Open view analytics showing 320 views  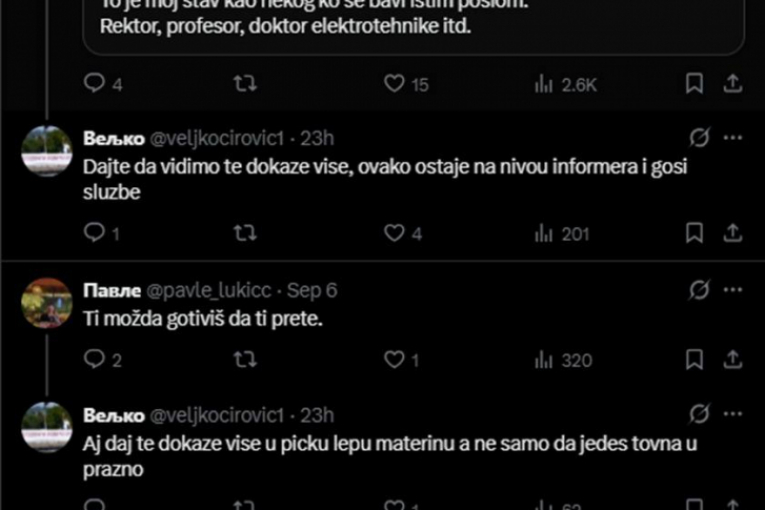[x=564, y=360]
